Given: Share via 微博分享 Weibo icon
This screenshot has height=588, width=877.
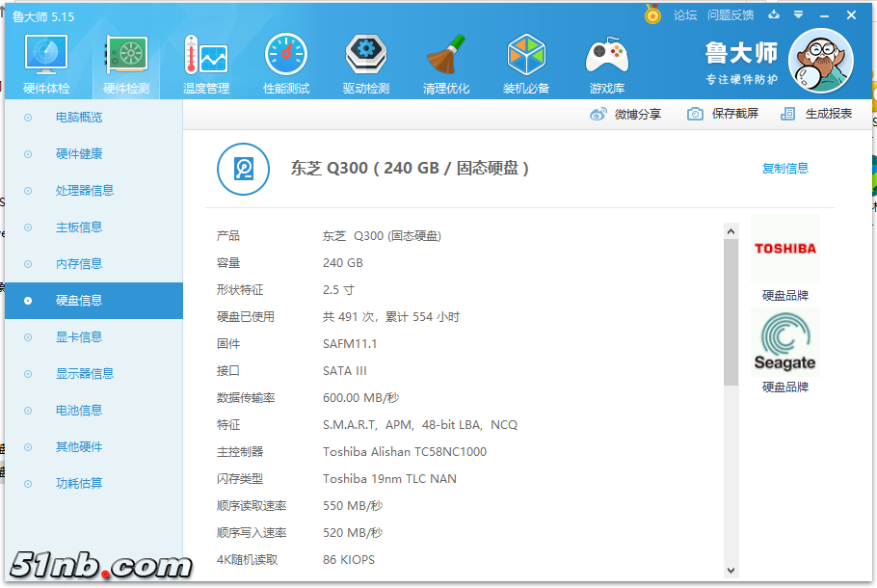Looking at the screenshot, I should pos(626,114).
